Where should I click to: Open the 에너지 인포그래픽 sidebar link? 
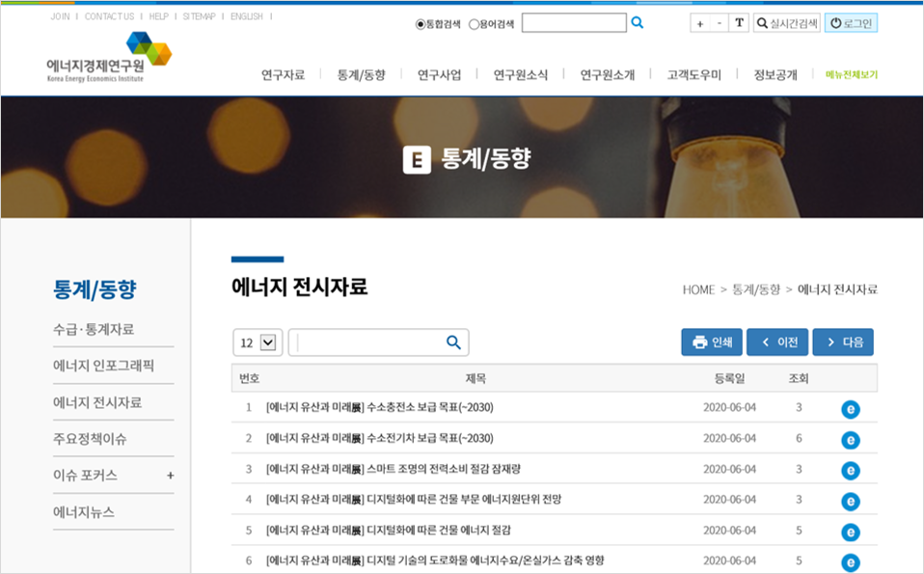103,366
